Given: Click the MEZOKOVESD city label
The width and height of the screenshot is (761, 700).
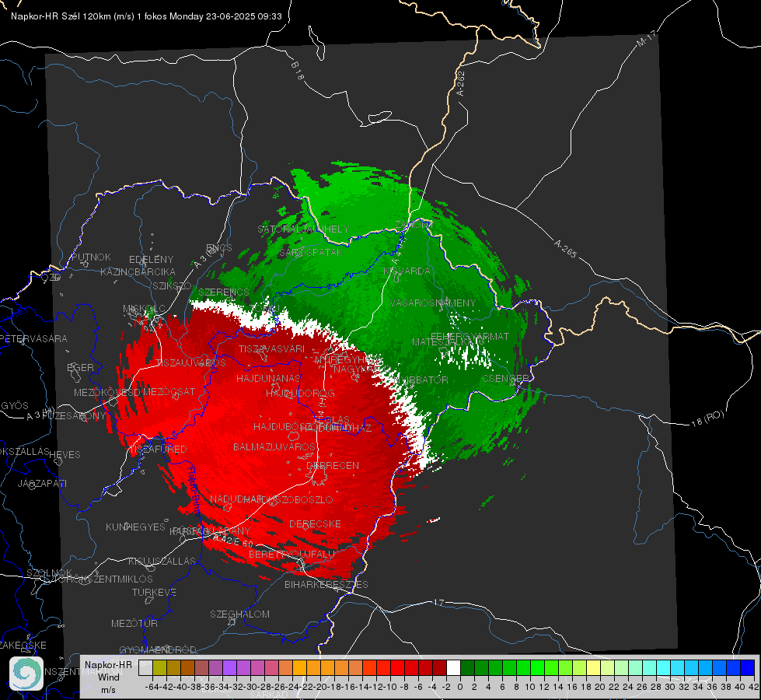Looking at the screenshot, I should pos(107,392).
